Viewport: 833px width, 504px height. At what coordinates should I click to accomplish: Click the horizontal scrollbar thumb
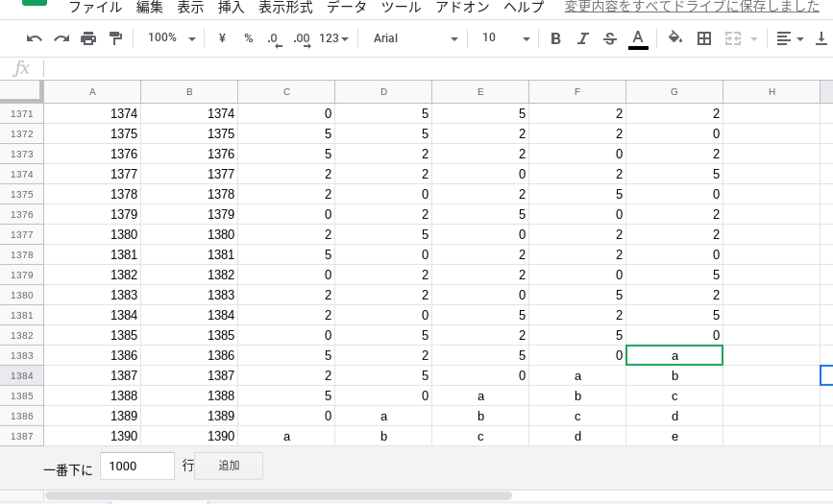pyautogui.click(x=279, y=495)
